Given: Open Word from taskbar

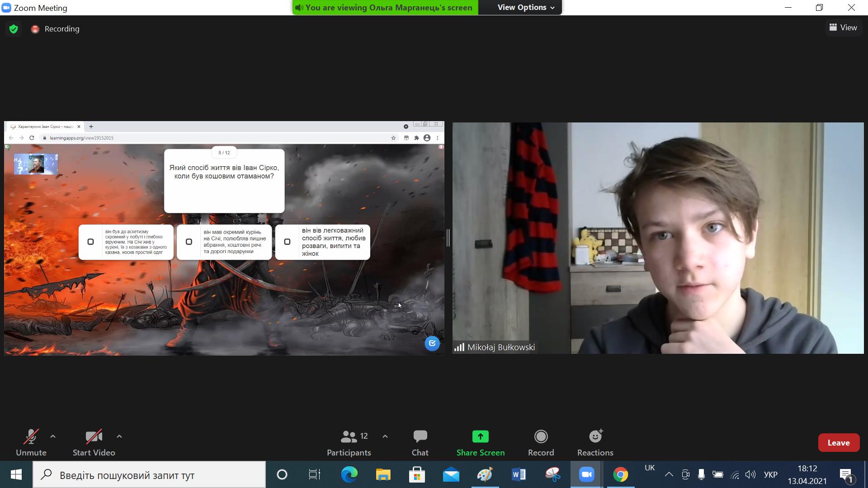Looking at the screenshot, I should point(519,474).
